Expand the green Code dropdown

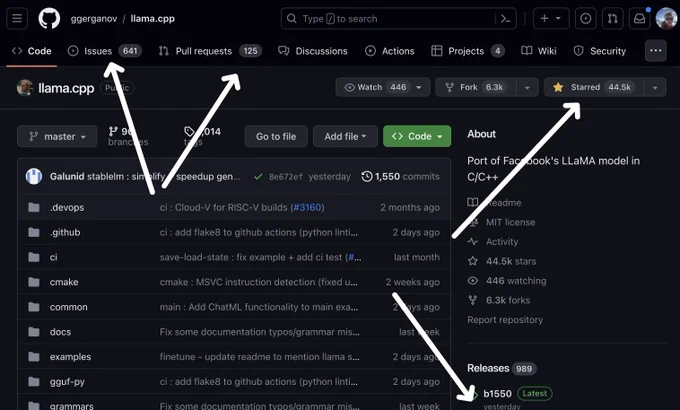(417, 136)
